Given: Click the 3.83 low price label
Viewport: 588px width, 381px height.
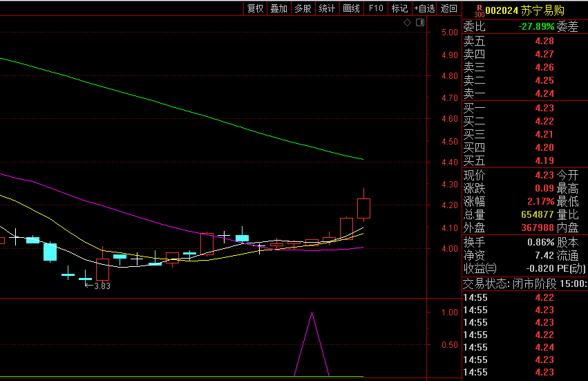Looking at the screenshot, I should point(102,286).
